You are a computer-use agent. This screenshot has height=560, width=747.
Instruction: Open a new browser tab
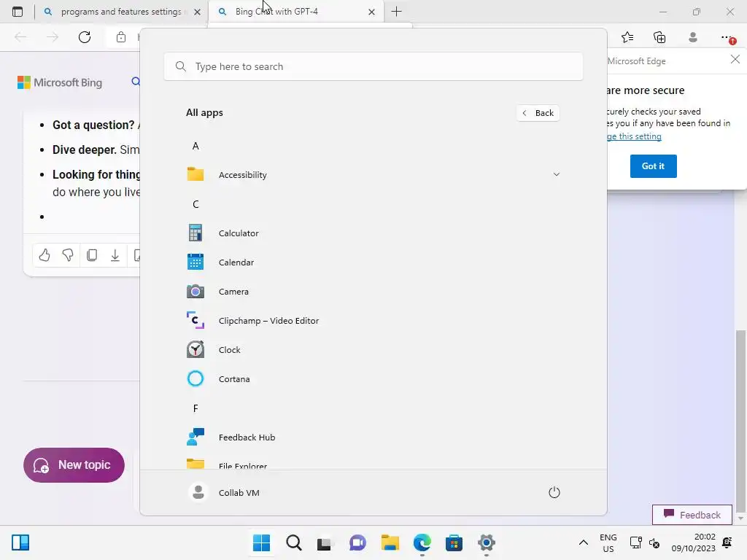pos(396,12)
